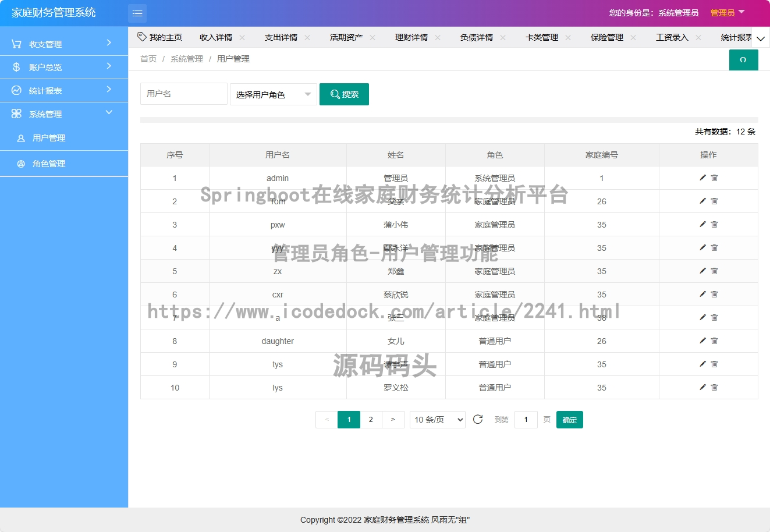Edit the Tom user row
The height and width of the screenshot is (532, 770).
(702, 201)
